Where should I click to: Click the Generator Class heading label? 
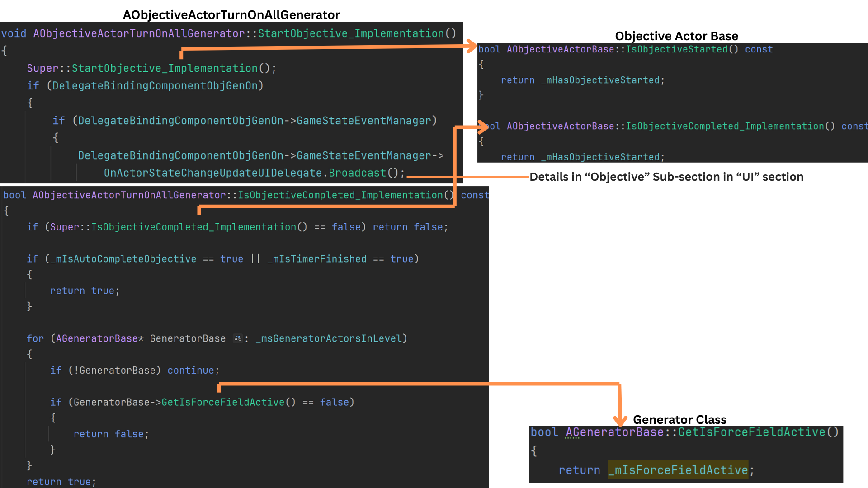679,419
